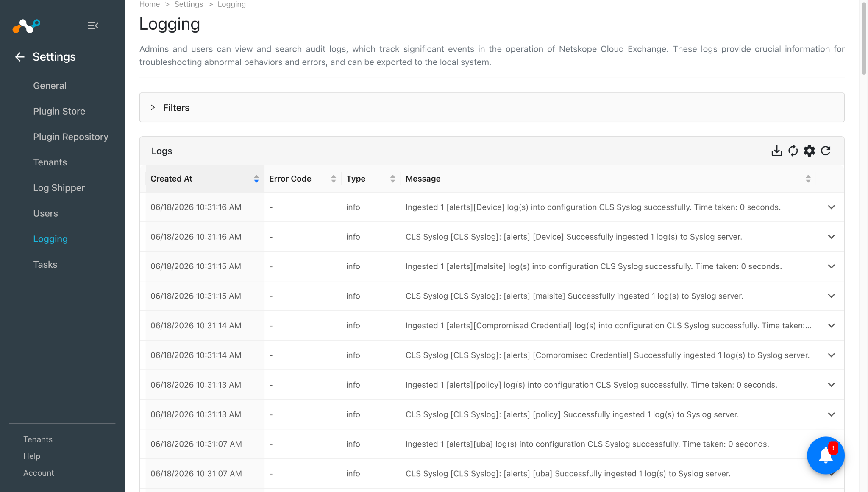Select message 'CLS Syslog [CLS Syslog]: [alerts] [Device]'
Screen dimensions: 868x492
(x=574, y=237)
